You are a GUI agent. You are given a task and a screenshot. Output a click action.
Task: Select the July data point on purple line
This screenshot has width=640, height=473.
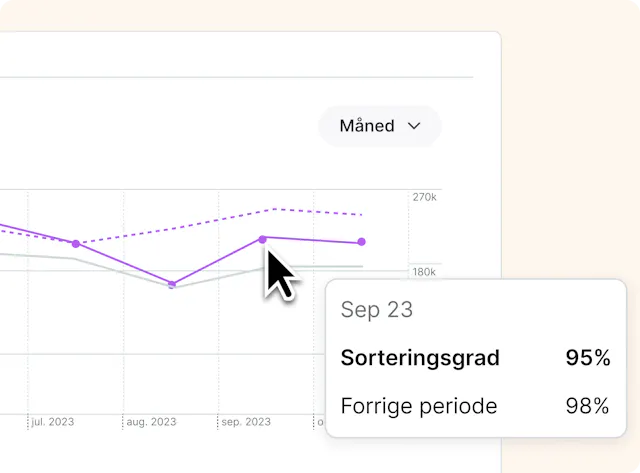(76, 243)
